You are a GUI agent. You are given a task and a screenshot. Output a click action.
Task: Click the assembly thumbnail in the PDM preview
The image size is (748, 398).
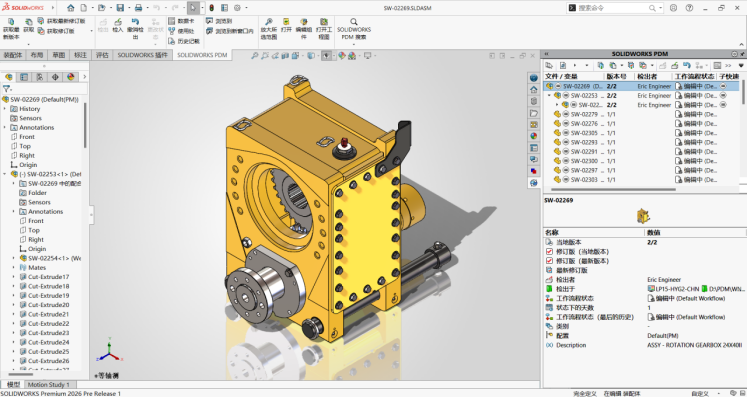pos(643,216)
